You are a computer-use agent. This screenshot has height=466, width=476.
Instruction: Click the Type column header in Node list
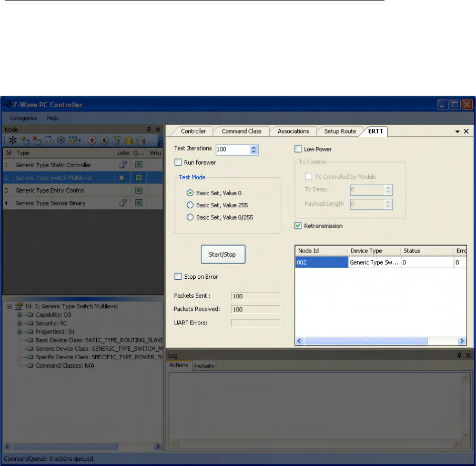click(x=64, y=153)
